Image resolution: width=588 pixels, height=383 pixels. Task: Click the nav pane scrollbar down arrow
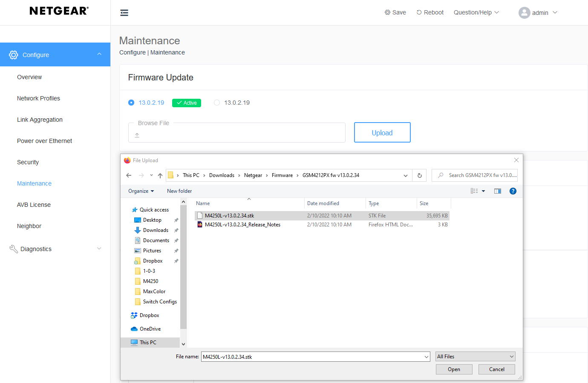coord(184,344)
